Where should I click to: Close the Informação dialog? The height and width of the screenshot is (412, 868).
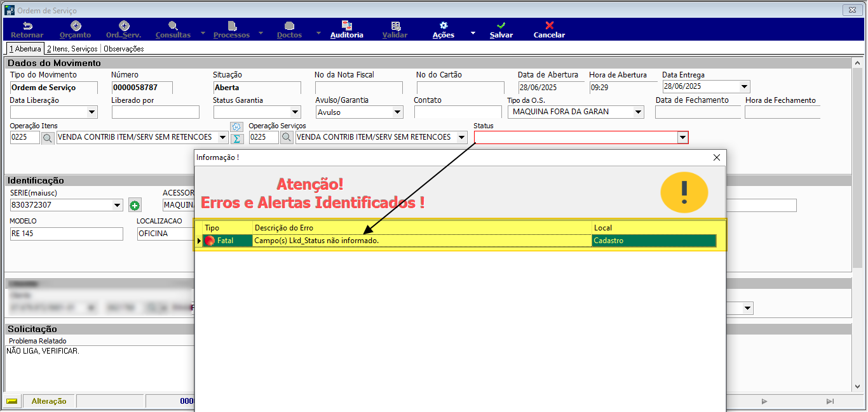click(x=717, y=157)
